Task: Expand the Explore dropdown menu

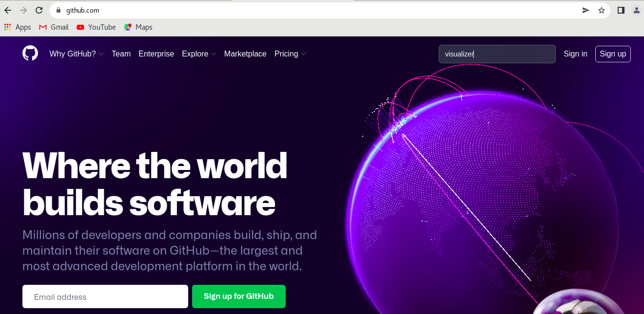Action: click(199, 54)
